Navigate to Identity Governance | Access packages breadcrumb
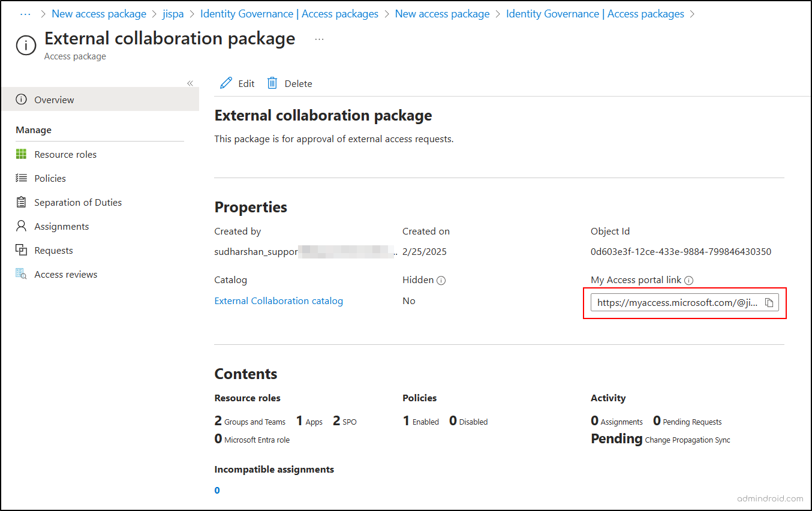Screen dimensions: 812x511 tap(289, 13)
